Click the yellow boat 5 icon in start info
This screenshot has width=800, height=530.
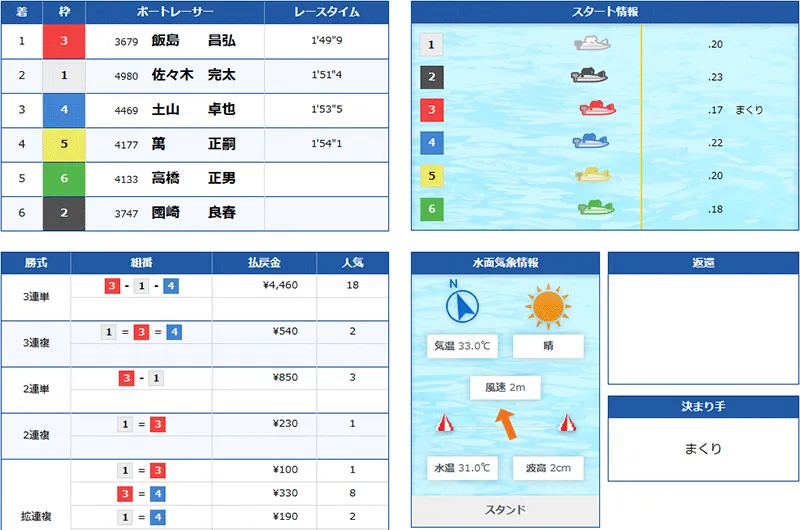pyautogui.click(x=593, y=174)
